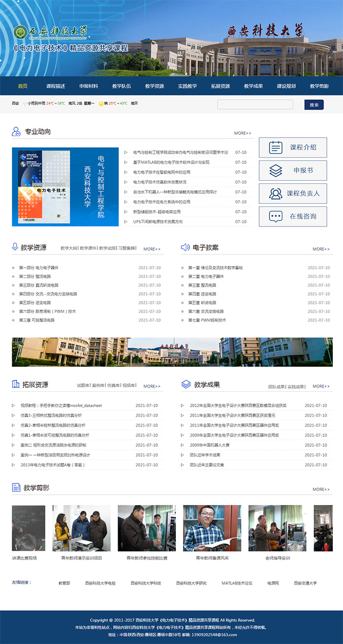Click the building icon next to 拓展资源
Viewport: 343px width, 644px height.
point(16,384)
